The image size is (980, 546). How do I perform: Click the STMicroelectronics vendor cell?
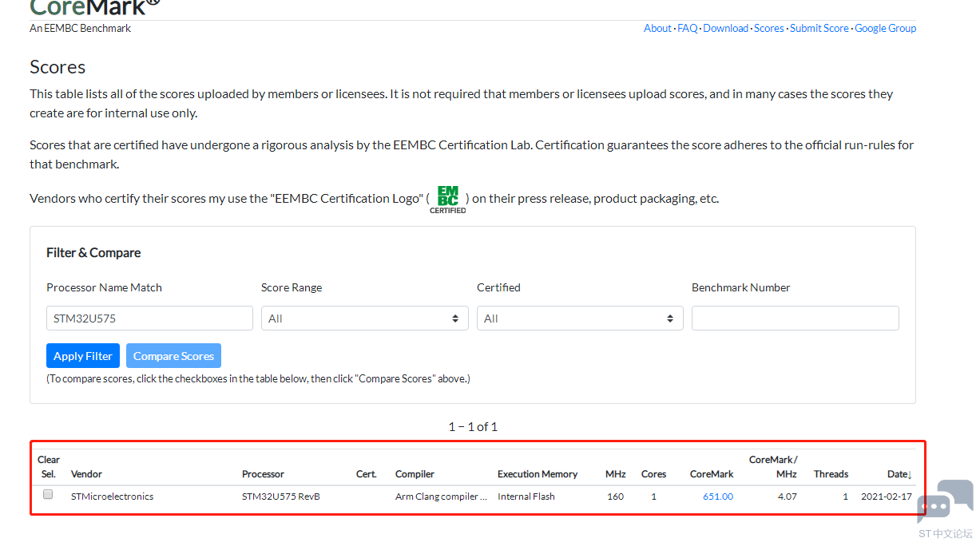point(112,497)
